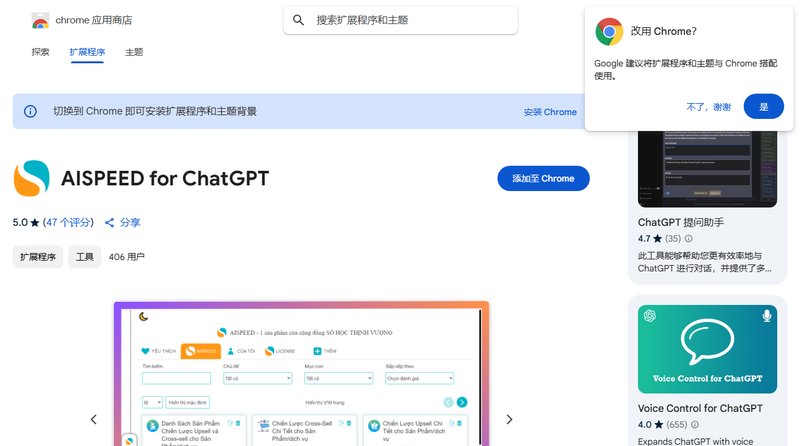Select the 扩展程序 tab
The image size is (800, 446).
87,52
